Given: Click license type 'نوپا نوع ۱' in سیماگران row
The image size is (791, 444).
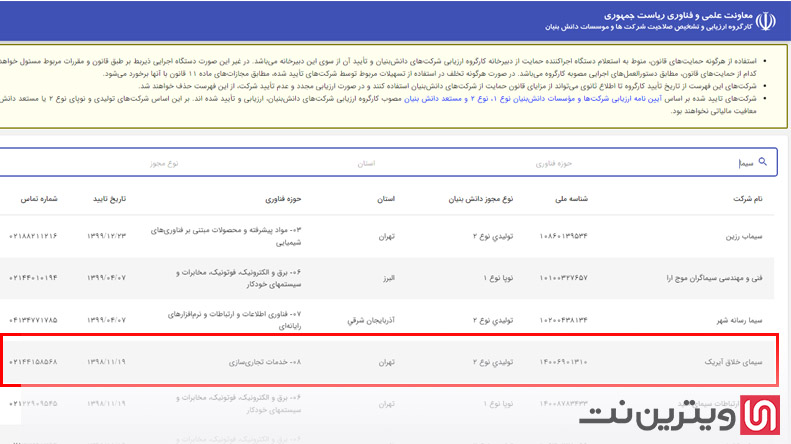Looking at the screenshot, I should tap(498, 278).
